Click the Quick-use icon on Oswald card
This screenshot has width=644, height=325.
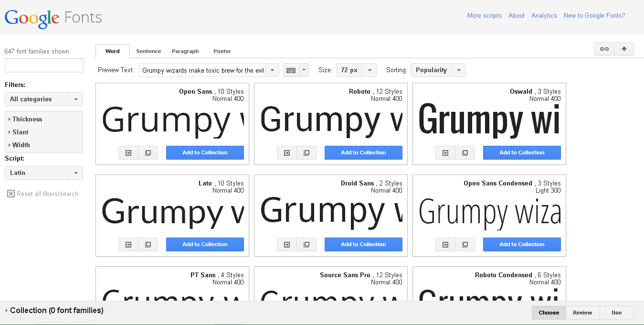[445, 152]
